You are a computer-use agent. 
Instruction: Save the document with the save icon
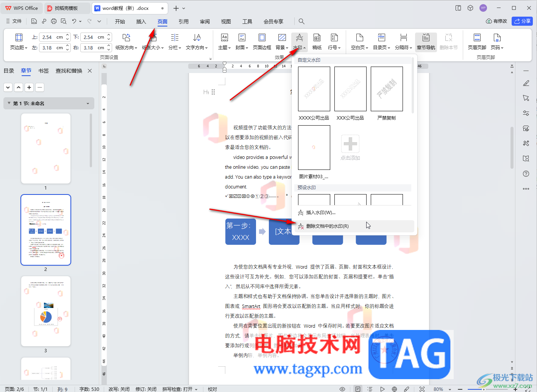pyautogui.click(x=34, y=21)
